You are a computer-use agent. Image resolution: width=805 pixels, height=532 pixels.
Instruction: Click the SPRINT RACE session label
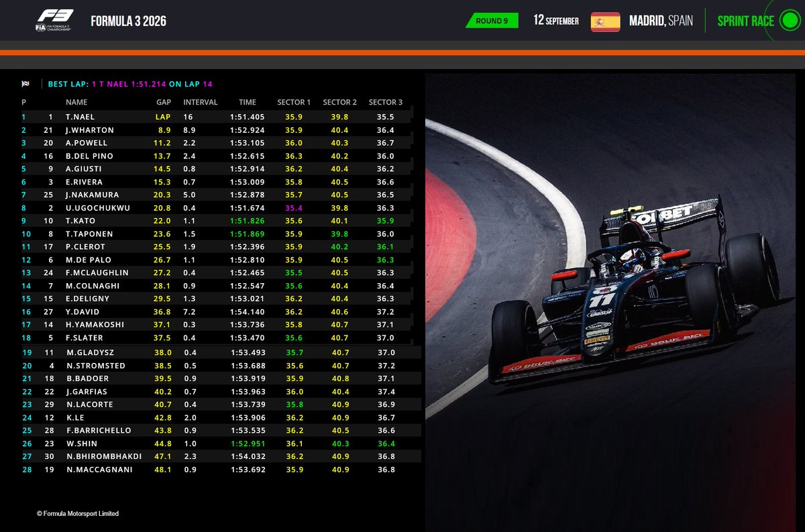pos(745,21)
